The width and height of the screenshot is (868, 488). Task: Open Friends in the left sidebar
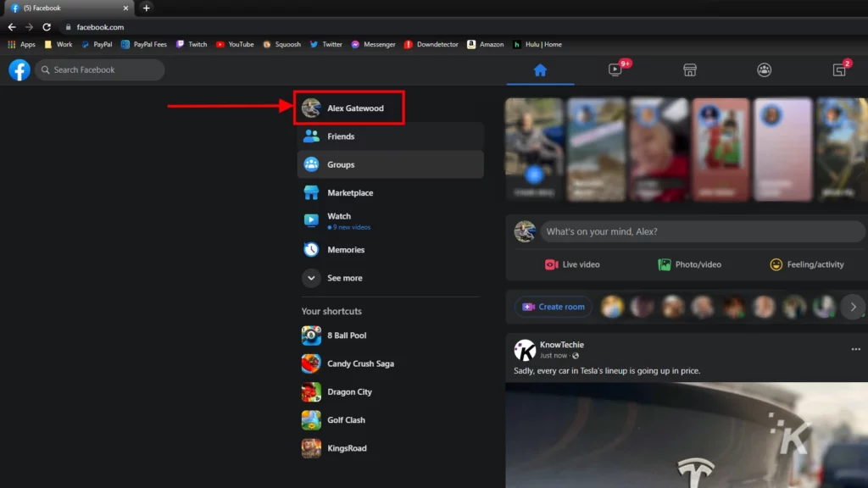pyautogui.click(x=390, y=136)
